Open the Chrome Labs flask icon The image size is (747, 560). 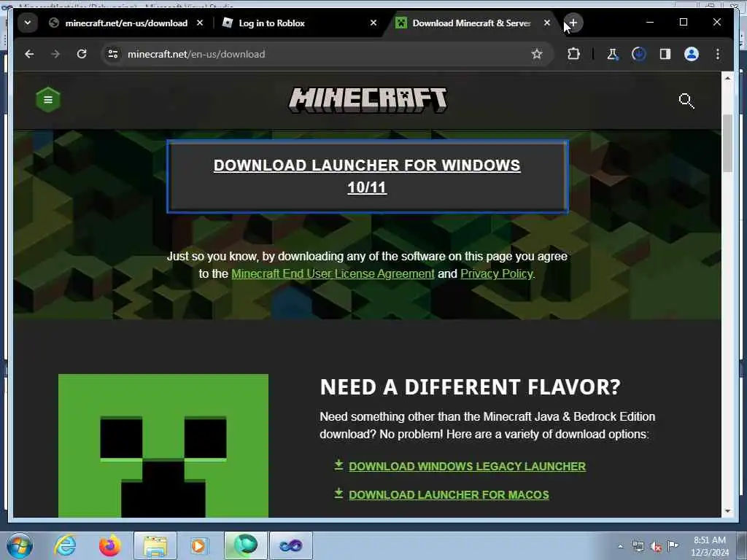pos(613,54)
